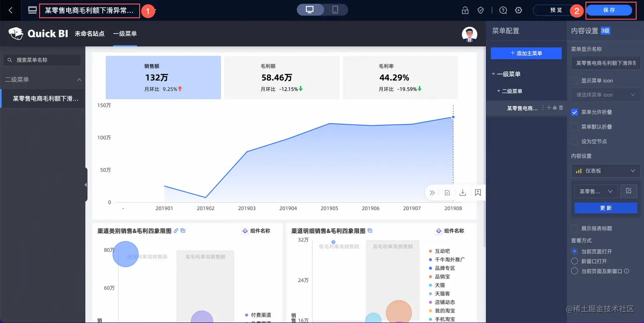Check the 菜单默认折叠 checkbox

pyautogui.click(x=575, y=127)
